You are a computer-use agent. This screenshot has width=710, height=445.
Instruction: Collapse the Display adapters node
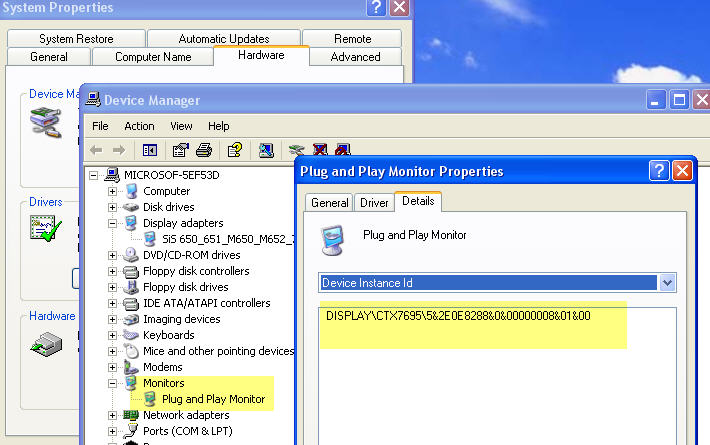(x=112, y=223)
